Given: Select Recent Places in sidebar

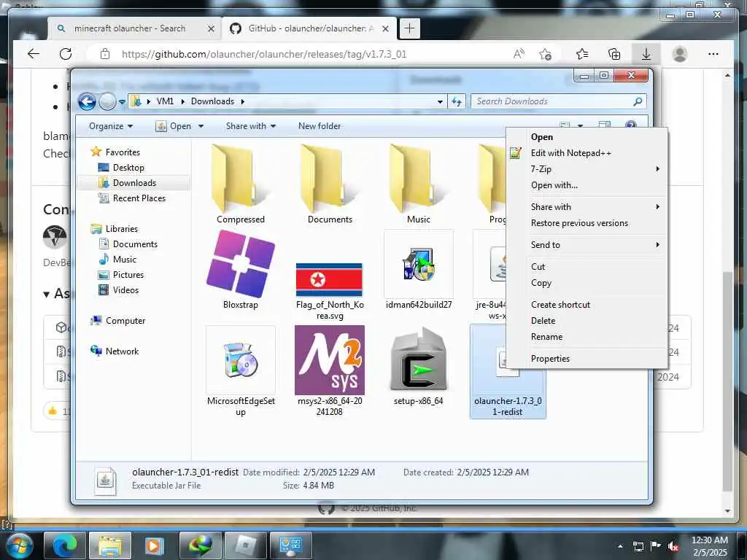Looking at the screenshot, I should click(x=132, y=198).
